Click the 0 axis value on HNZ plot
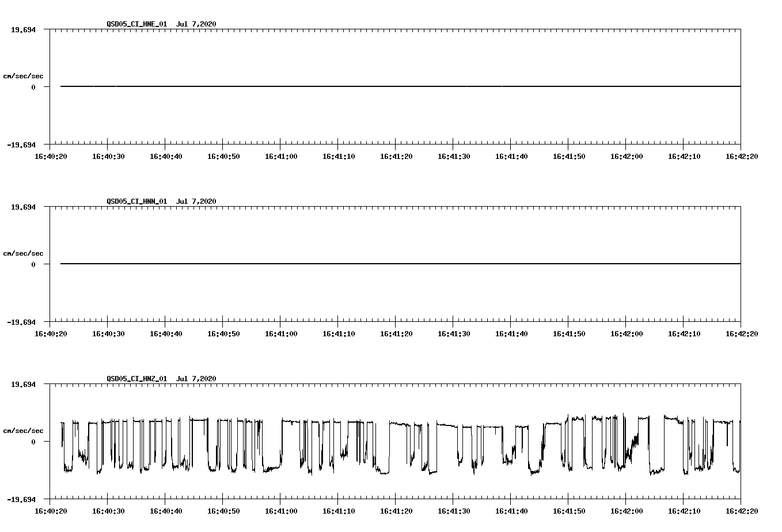The height and width of the screenshot is (532, 782). click(33, 442)
